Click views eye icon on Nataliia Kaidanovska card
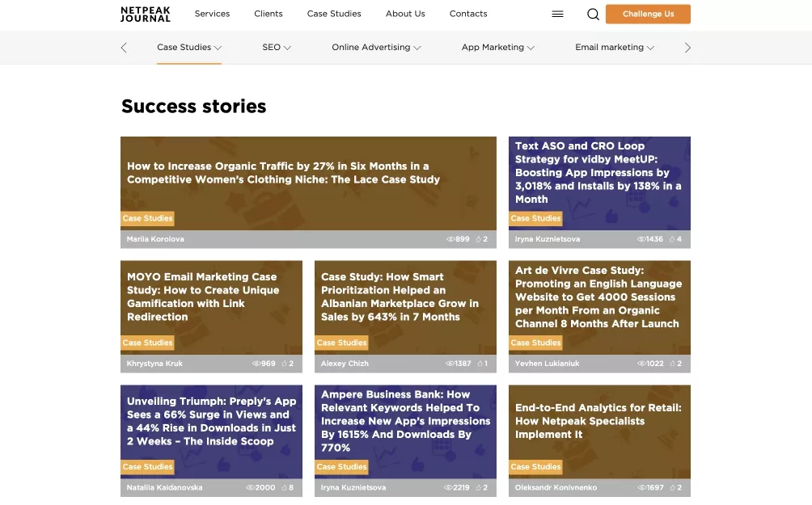 point(250,487)
